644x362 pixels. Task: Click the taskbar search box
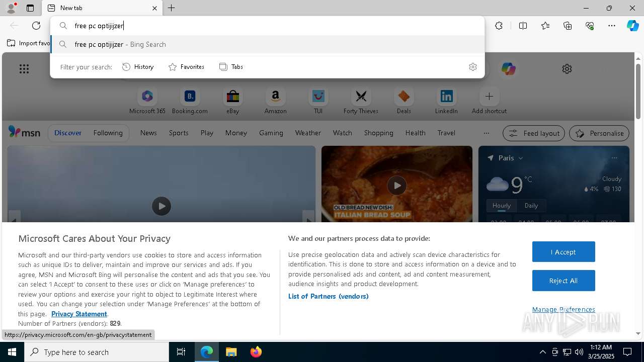pos(97,352)
